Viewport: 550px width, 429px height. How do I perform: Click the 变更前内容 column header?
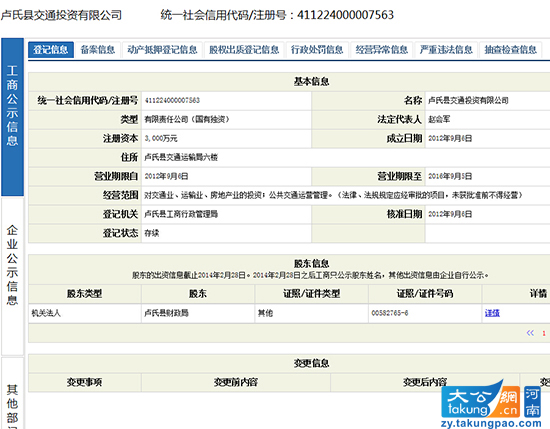236,382
